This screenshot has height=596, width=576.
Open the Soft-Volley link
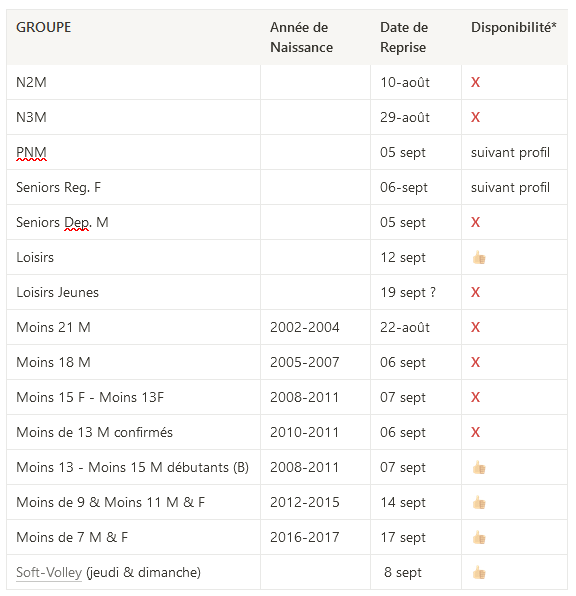pos(49,572)
